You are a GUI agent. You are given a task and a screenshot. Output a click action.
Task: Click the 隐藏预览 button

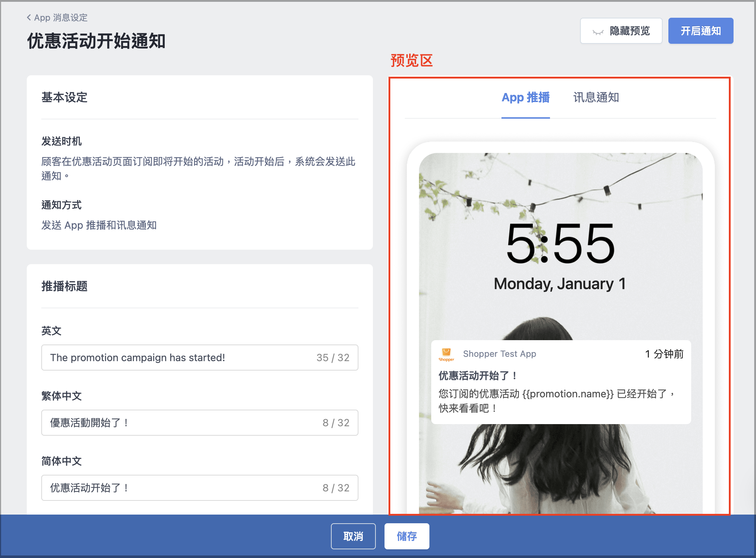[x=621, y=31]
